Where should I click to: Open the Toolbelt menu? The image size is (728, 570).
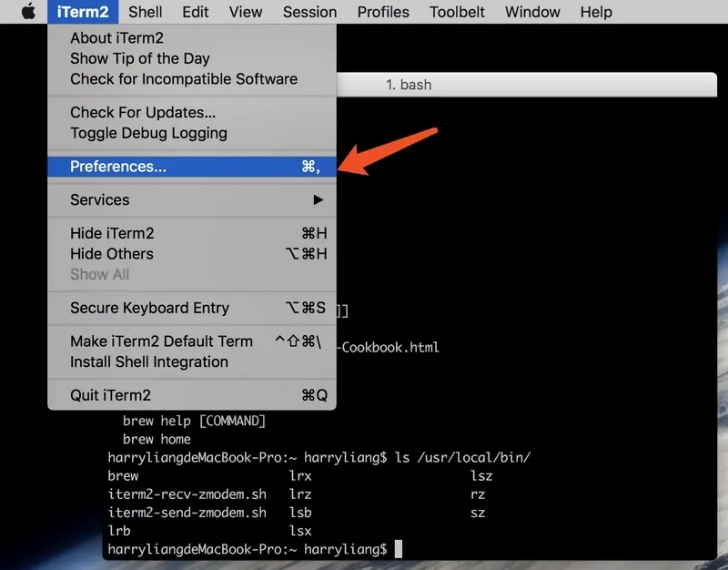(x=457, y=12)
